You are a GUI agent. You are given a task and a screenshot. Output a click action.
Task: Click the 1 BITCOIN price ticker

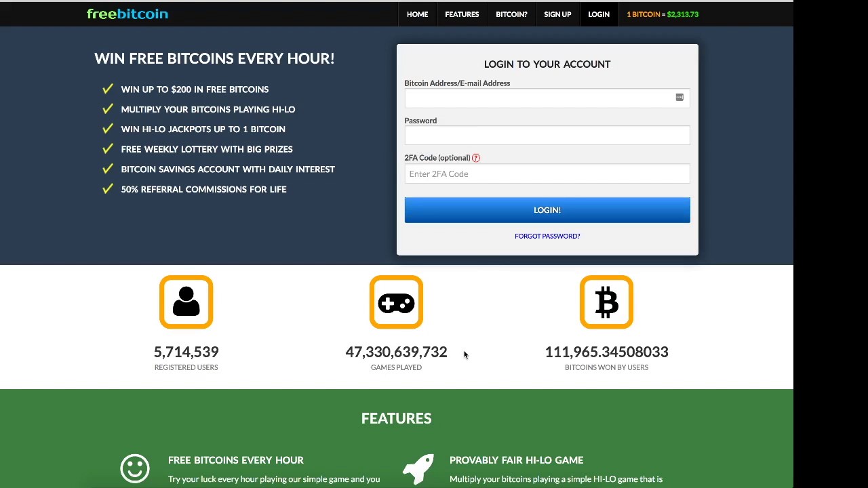[663, 14]
